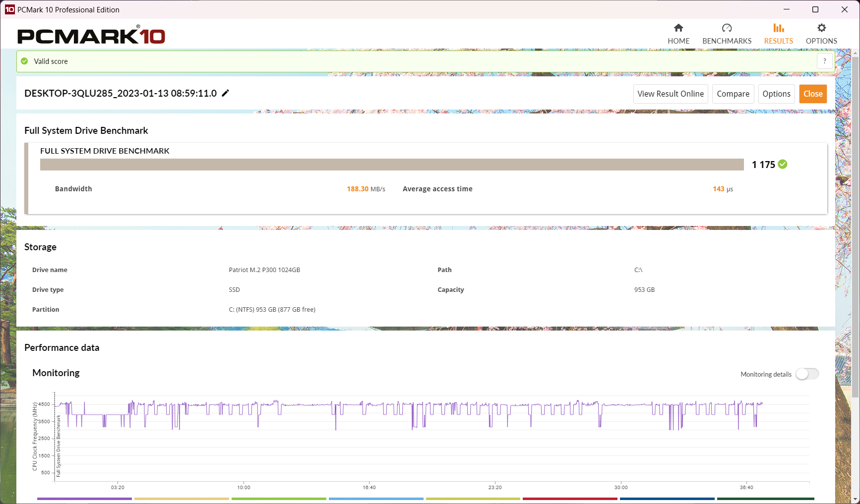Click View Result Online button
Viewport: 860px width, 504px height.
pyautogui.click(x=671, y=94)
